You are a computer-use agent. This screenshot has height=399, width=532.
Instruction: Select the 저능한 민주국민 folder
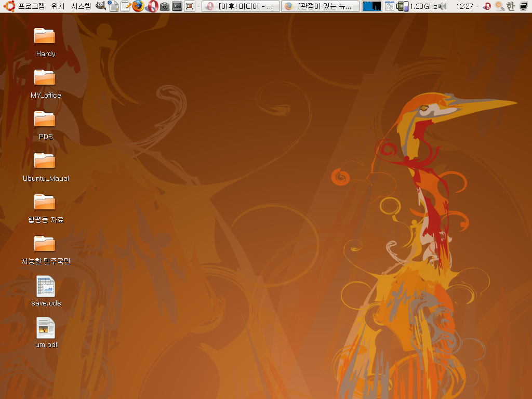46,250
